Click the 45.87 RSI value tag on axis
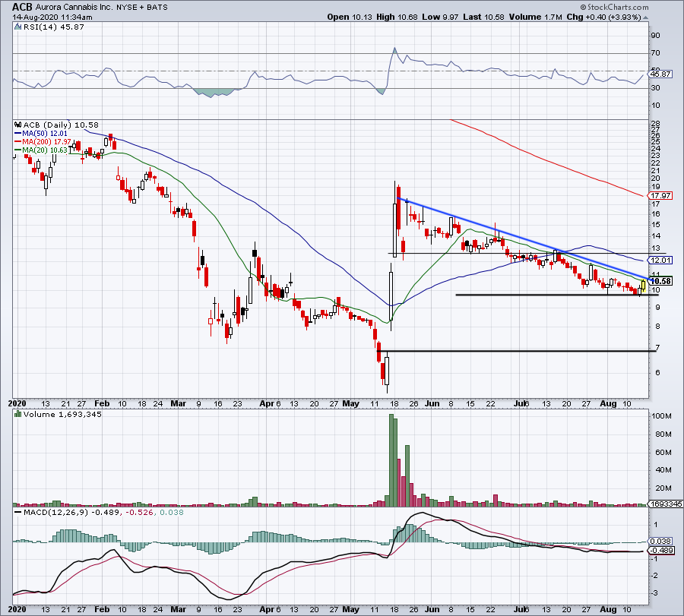This screenshot has height=616, width=684. tap(660, 74)
